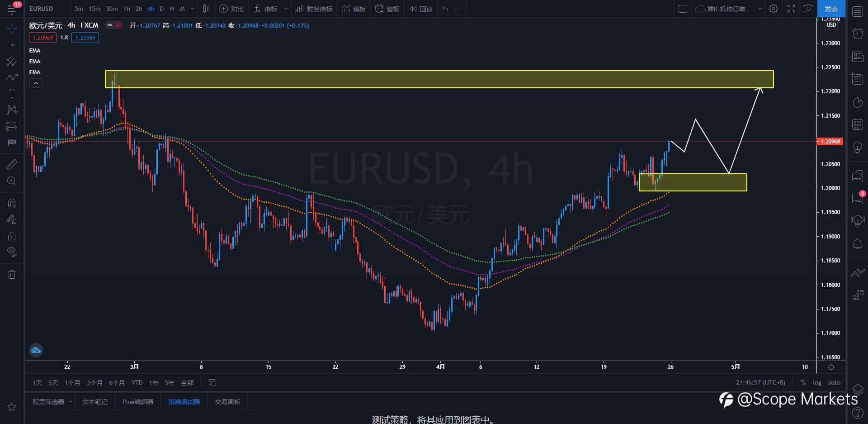Select the text annotation tool
The height and width of the screenshot is (424, 868).
12,94
